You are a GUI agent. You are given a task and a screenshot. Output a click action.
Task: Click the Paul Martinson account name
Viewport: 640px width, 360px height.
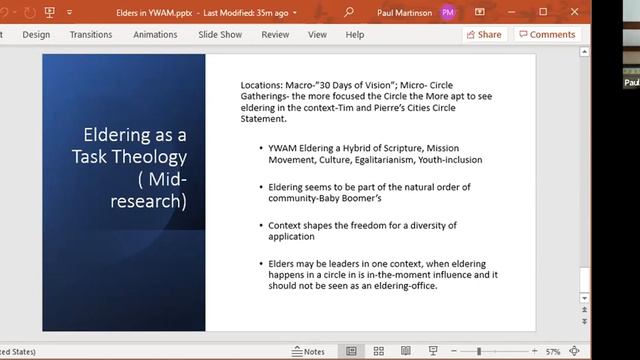tap(404, 13)
